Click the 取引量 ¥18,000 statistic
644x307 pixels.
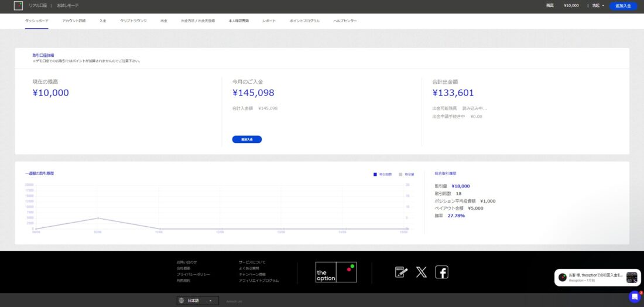(x=452, y=186)
